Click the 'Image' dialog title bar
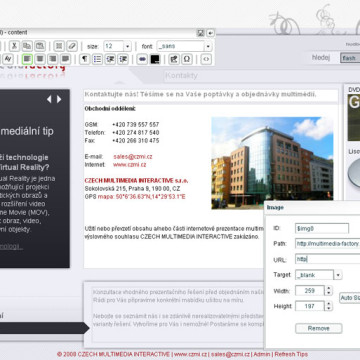Viewport: 360px width, 360px height. (x=312, y=208)
